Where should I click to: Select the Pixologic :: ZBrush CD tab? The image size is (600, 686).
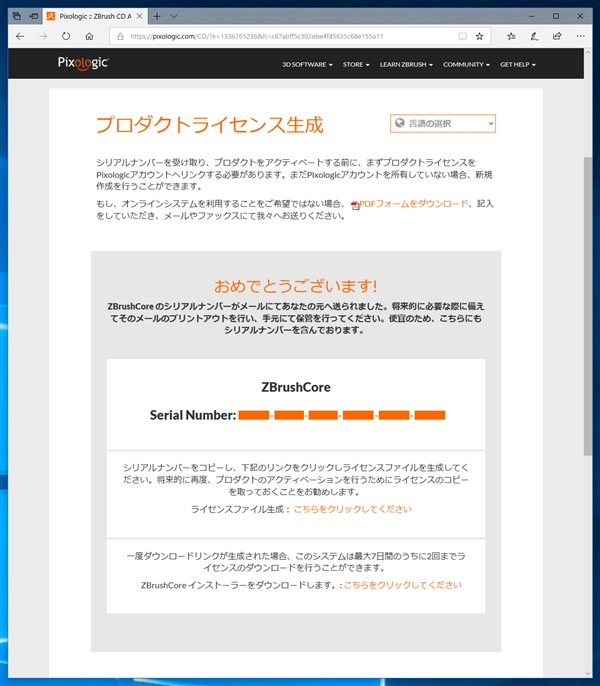click(95, 16)
